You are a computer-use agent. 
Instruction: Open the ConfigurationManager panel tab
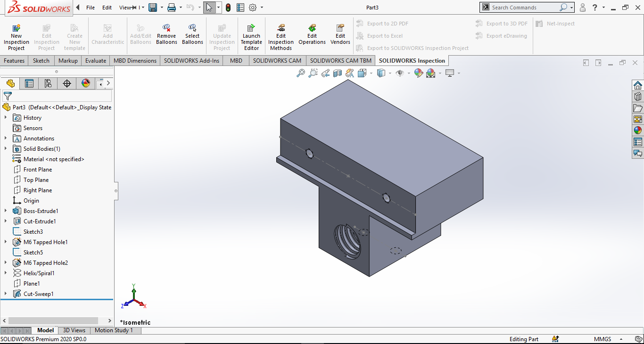(48, 83)
